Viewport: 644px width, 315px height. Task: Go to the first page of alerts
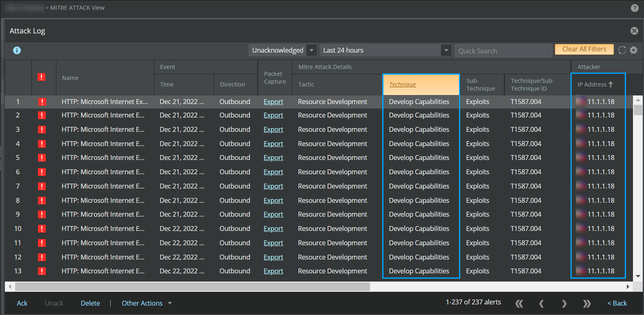pyautogui.click(x=519, y=303)
